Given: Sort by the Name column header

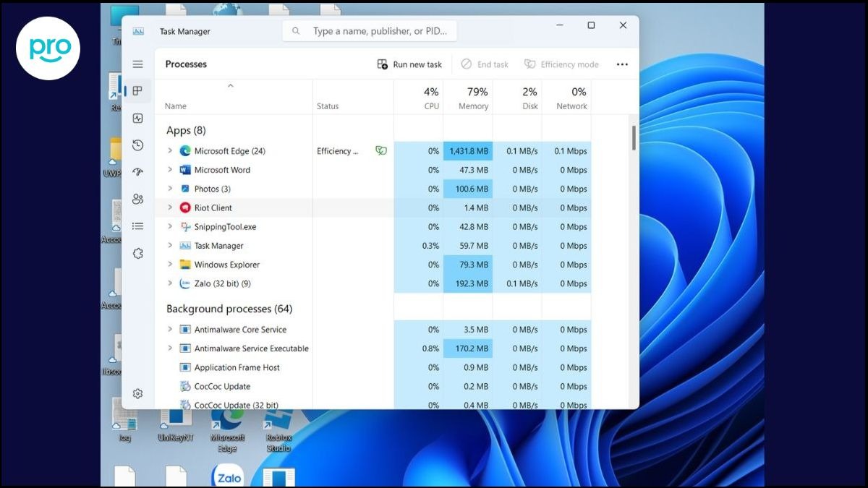Looking at the screenshot, I should (x=234, y=98).
